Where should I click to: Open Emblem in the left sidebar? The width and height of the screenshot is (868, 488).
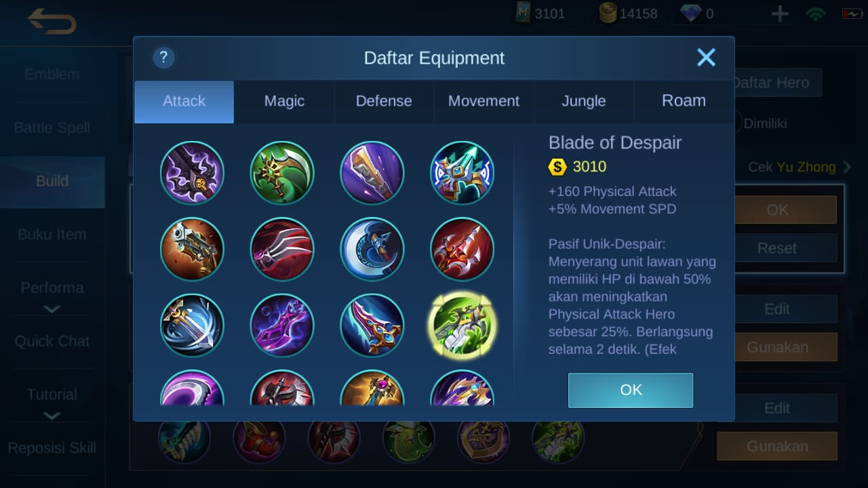pos(52,75)
